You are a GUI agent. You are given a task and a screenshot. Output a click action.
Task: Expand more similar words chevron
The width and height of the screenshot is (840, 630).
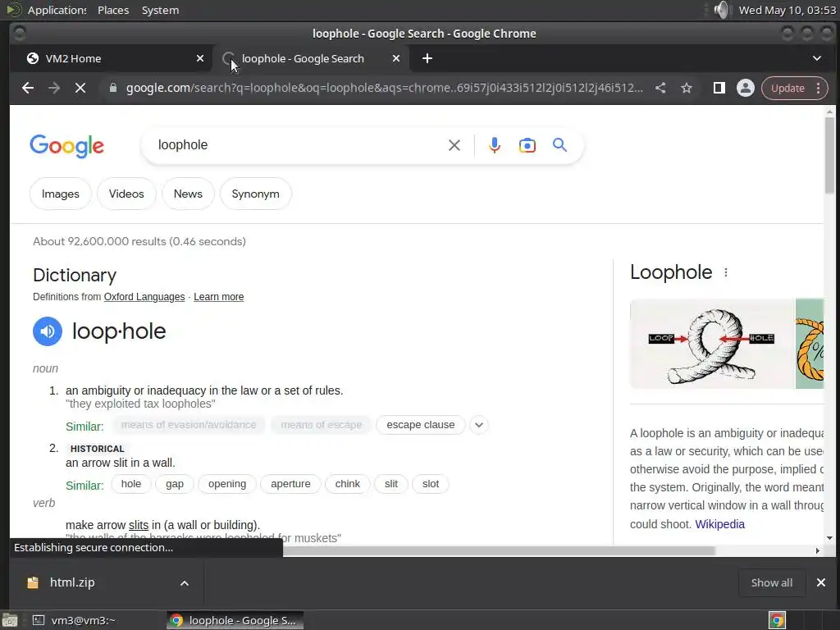[x=479, y=425]
